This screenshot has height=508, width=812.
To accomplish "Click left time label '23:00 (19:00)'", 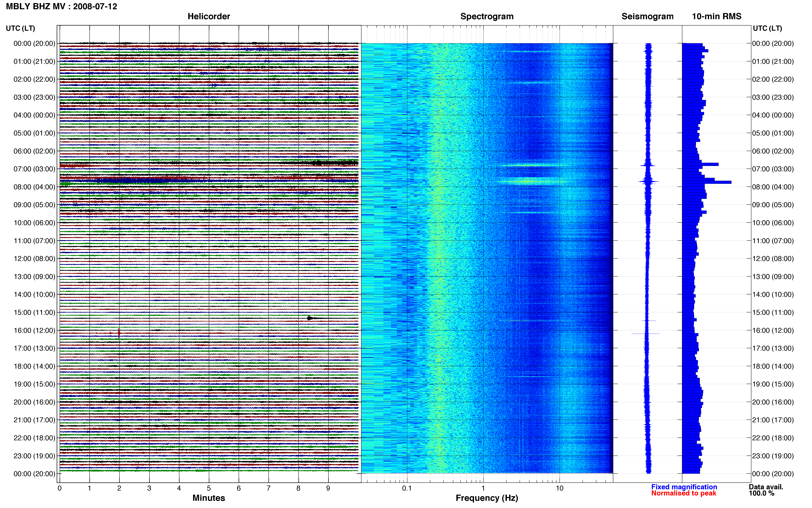I will click(x=34, y=456).
